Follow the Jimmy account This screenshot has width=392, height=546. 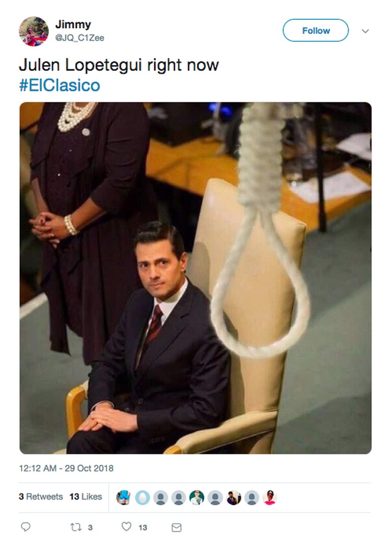pyautogui.click(x=316, y=31)
